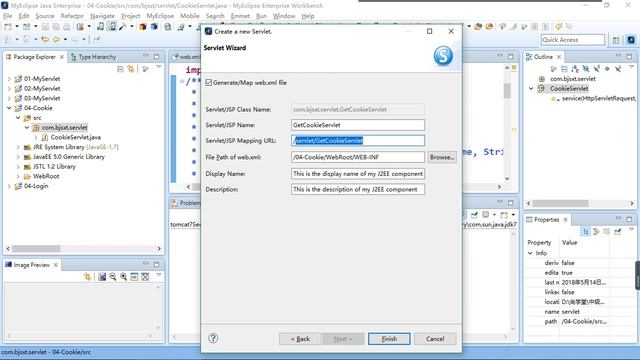Expand the 03-MyServlet project
The height and width of the screenshot is (360, 640).
9,98
